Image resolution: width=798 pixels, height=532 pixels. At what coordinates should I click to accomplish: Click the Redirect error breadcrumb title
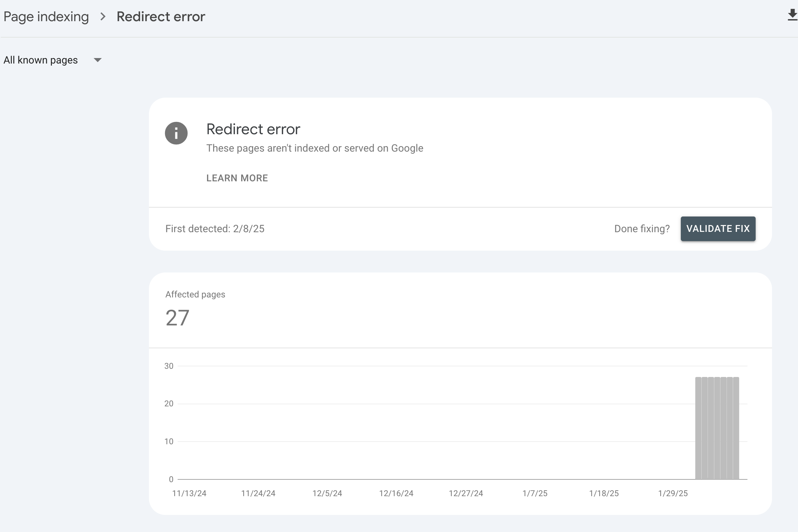[161, 16]
